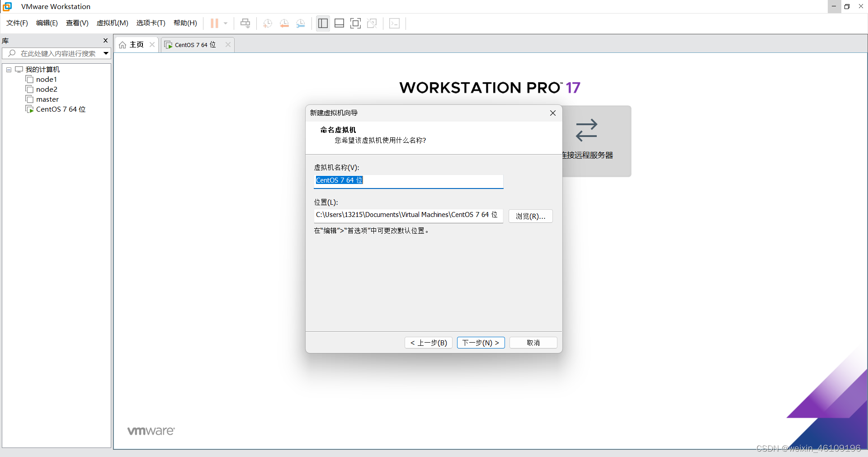
Task: Select master virtual machine
Action: tap(47, 99)
